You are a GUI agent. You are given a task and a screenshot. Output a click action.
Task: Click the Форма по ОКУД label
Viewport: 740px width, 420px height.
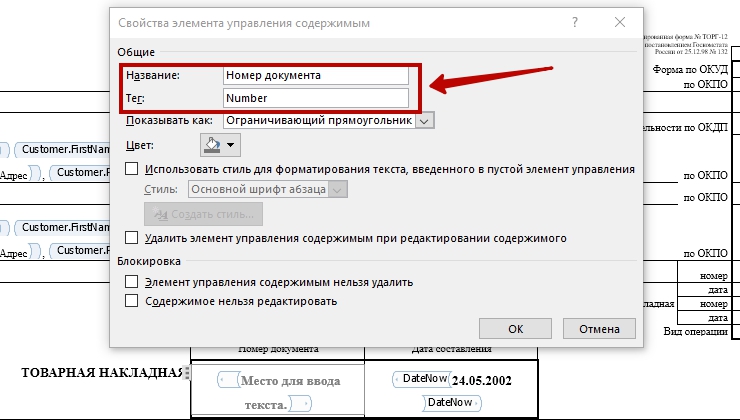690,70
